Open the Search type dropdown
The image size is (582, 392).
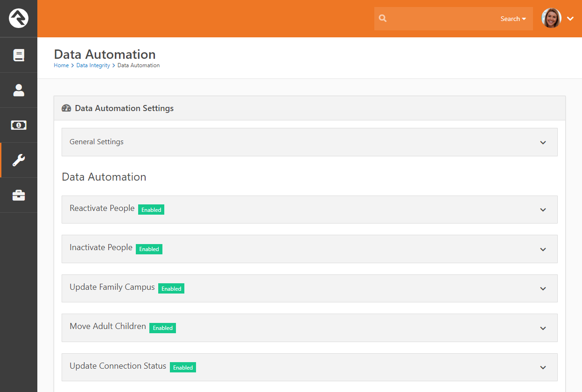pos(512,19)
